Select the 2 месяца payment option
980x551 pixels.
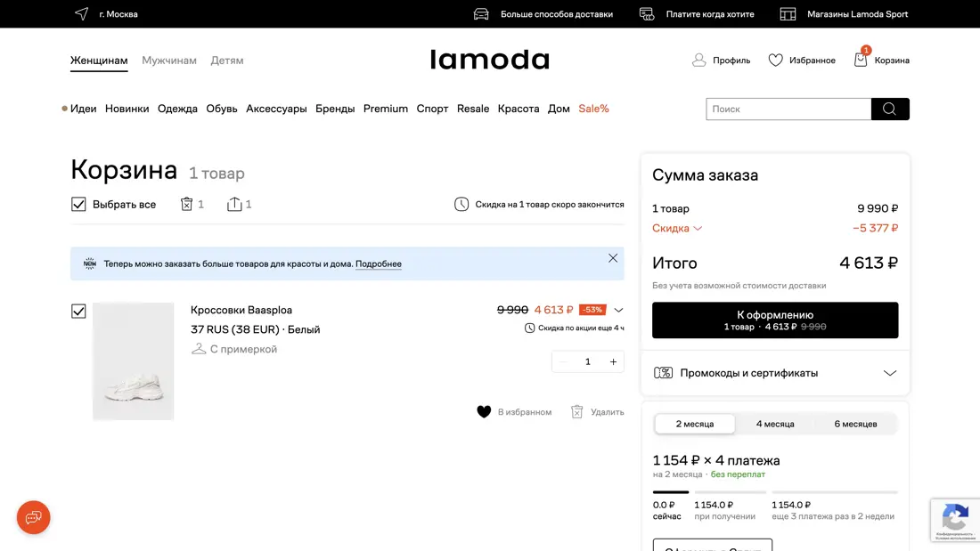click(x=695, y=424)
